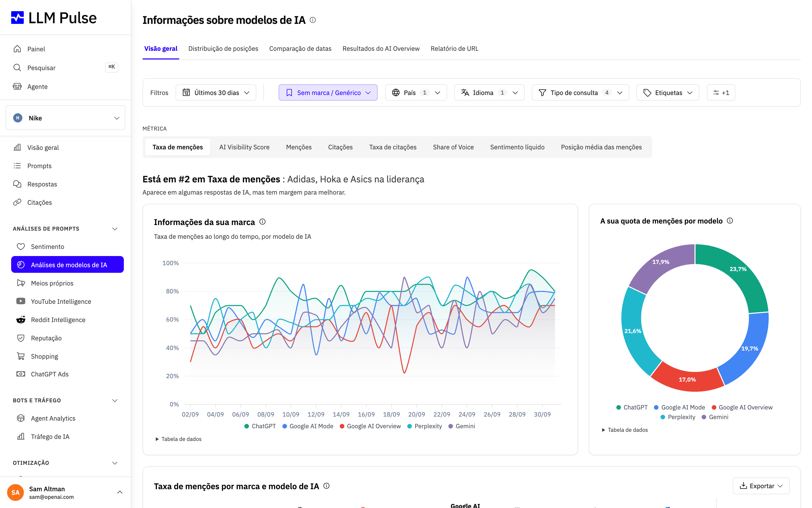The image size is (812, 508).
Task: Click the Sentimento heart icon
Action: point(21,247)
